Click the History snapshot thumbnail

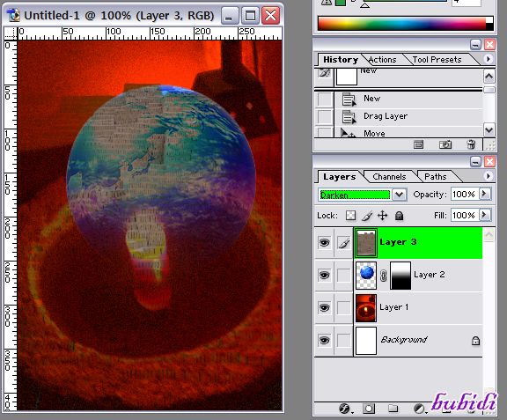[x=347, y=77]
